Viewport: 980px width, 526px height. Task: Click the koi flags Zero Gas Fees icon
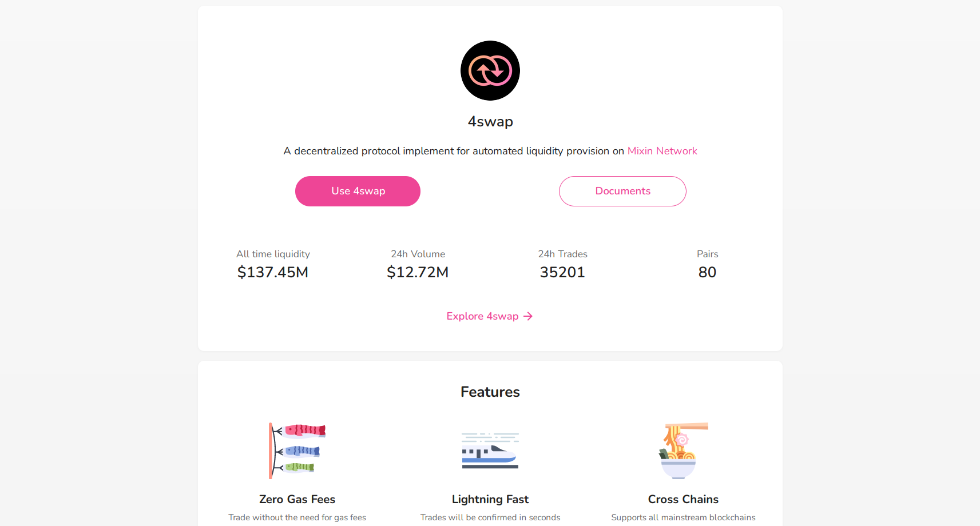click(x=297, y=451)
